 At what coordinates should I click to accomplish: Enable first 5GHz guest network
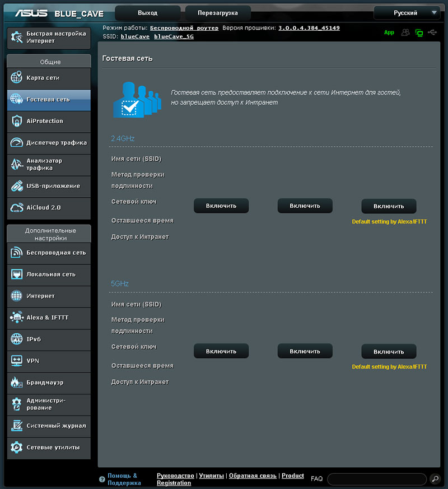tap(221, 351)
